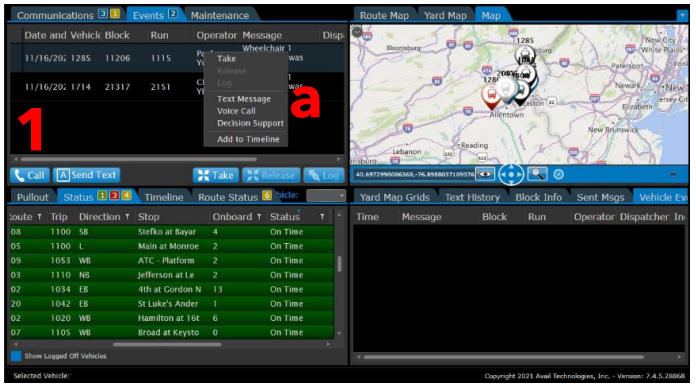Click the status list vertical scrollbar thumb
The width and height of the screenshot is (696, 388).
(x=340, y=264)
